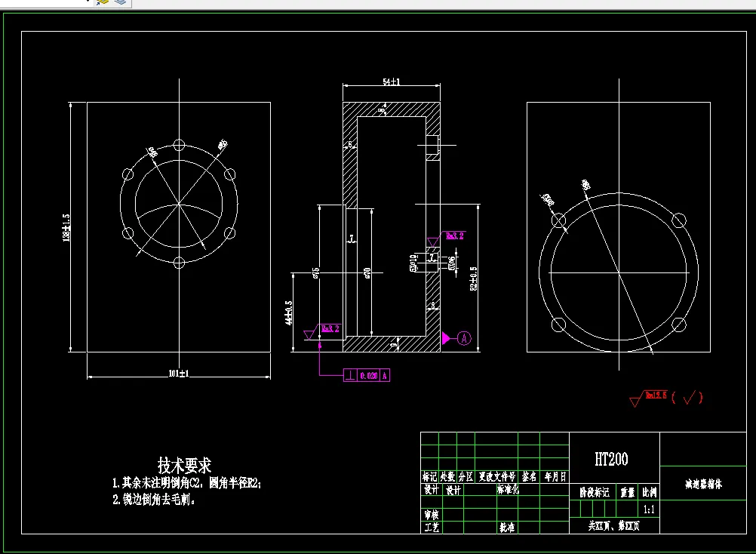Select the 138±1.5 height dimension
756x554 pixels.
coord(66,228)
